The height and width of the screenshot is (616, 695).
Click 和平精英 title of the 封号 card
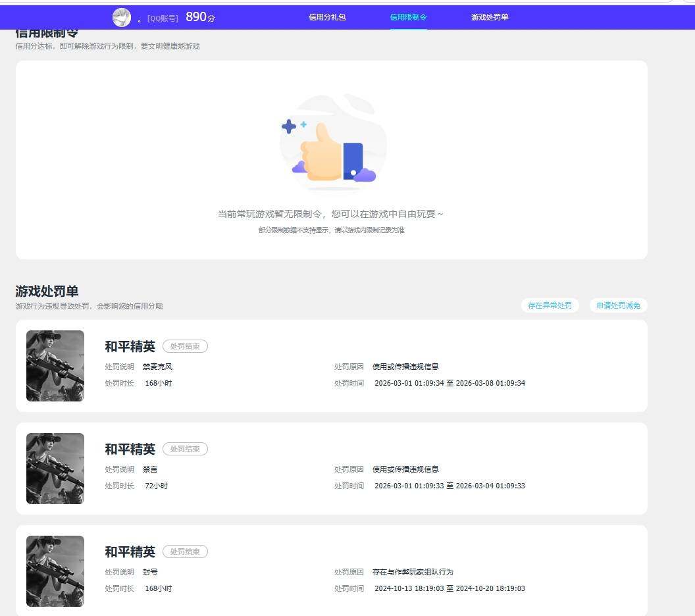click(130, 552)
